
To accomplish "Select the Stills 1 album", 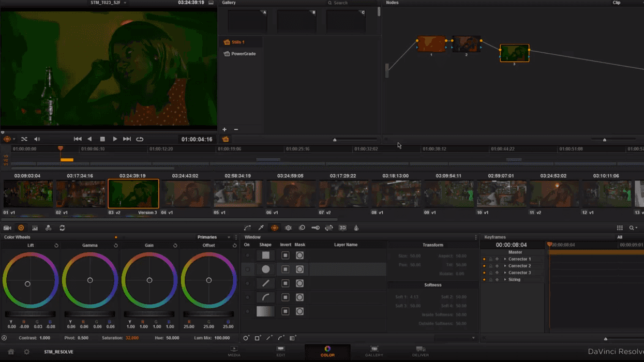I will click(x=241, y=42).
